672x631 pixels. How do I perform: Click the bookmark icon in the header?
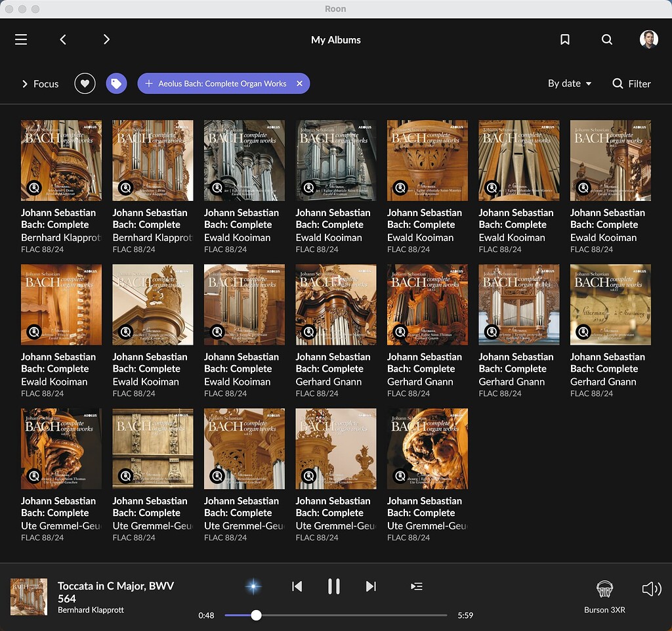click(565, 39)
